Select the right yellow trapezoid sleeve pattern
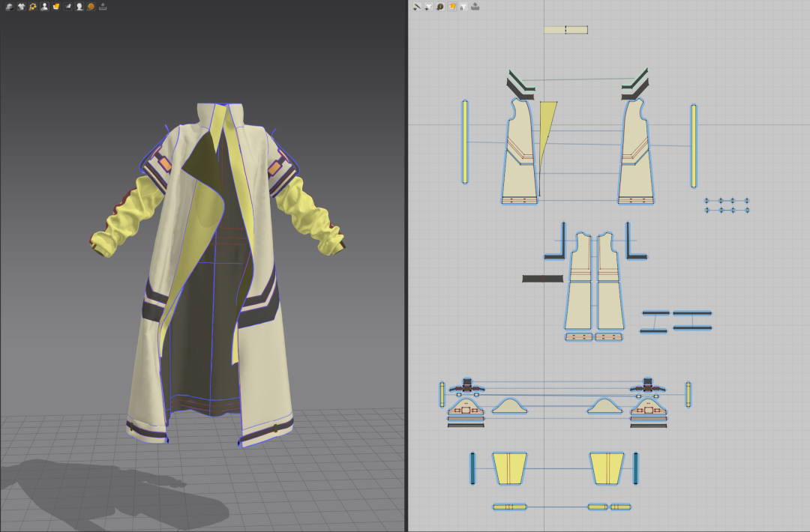This screenshot has width=810, height=532. click(x=607, y=468)
